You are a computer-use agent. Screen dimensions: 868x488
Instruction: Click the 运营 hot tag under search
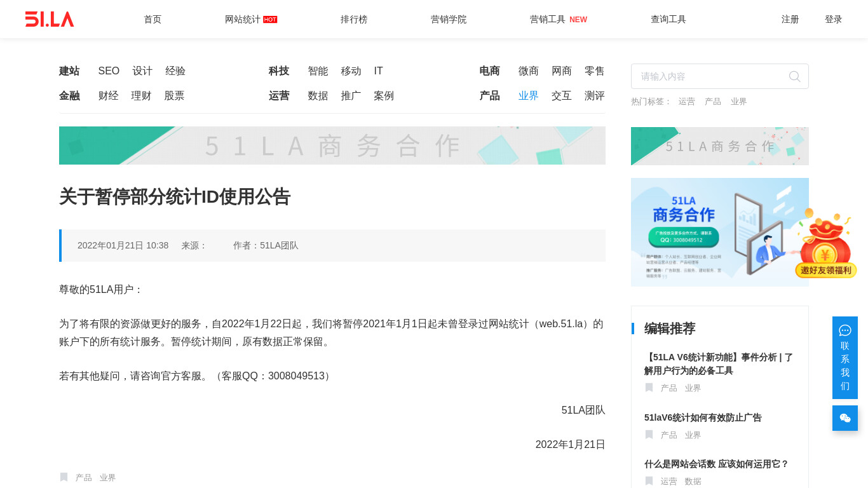[x=686, y=102]
